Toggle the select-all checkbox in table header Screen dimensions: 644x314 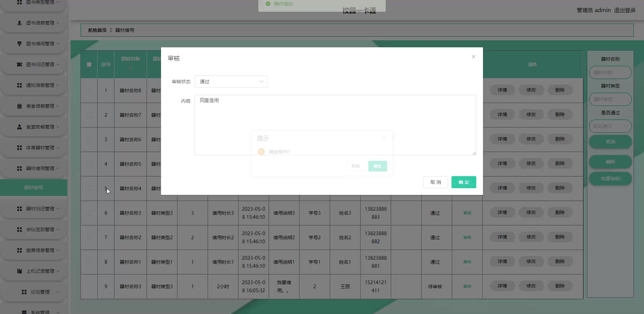click(89, 64)
